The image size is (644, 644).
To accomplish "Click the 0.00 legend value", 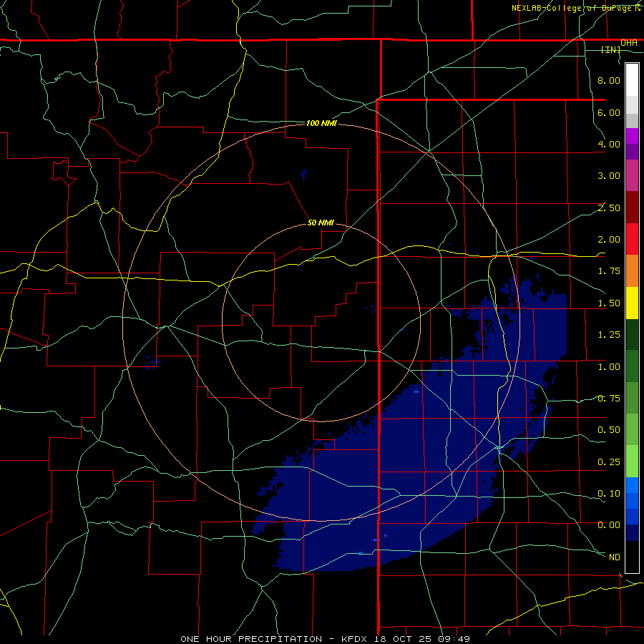I will click(609, 525).
